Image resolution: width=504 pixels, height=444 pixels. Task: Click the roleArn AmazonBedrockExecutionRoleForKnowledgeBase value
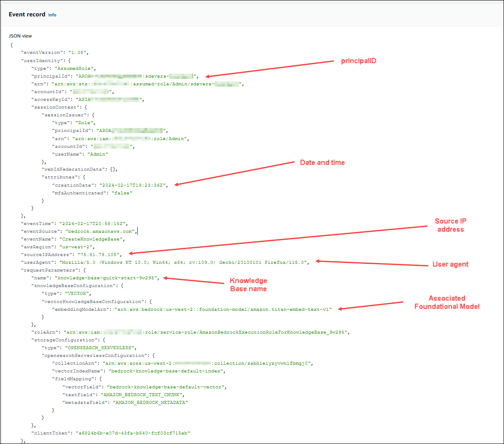click(x=205, y=332)
